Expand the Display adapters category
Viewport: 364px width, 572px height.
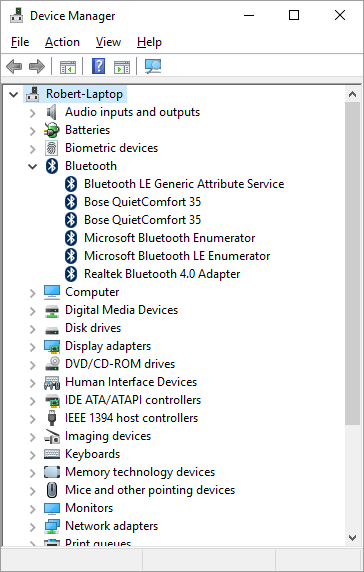(x=32, y=347)
